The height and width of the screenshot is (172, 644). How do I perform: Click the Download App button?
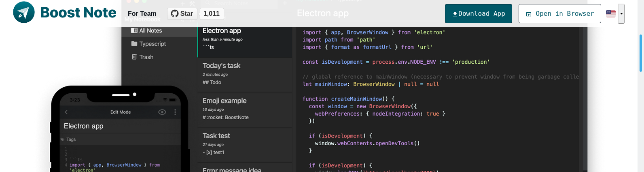coord(479,14)
